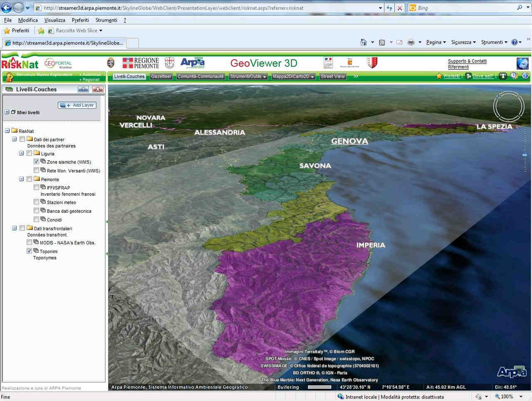This screenshot has height=401, width=532.
Task: Click the GeoPortal RiskNat logo
Action: [x=58, y=64]
